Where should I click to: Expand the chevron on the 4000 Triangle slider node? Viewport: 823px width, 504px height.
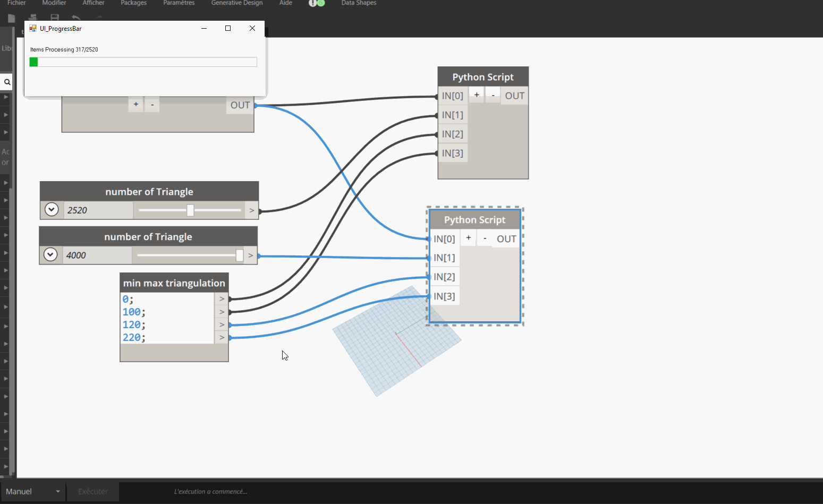click(50, 254)
